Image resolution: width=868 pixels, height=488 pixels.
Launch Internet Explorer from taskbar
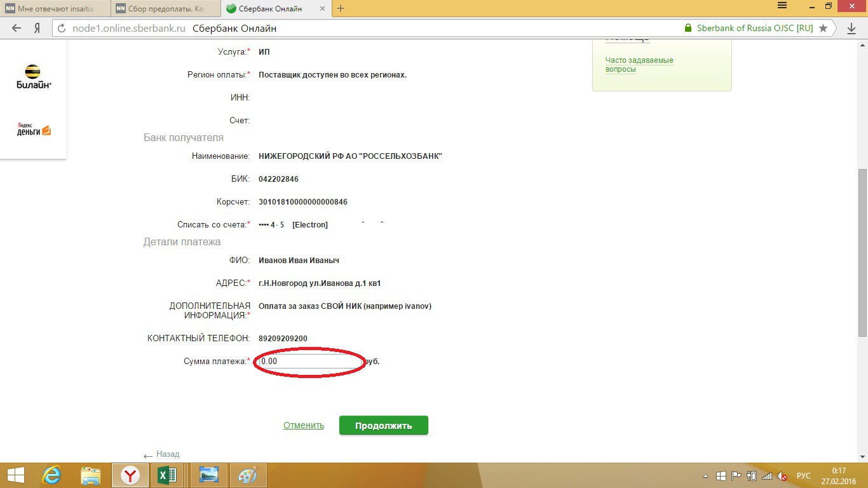(x=52, y=475)
